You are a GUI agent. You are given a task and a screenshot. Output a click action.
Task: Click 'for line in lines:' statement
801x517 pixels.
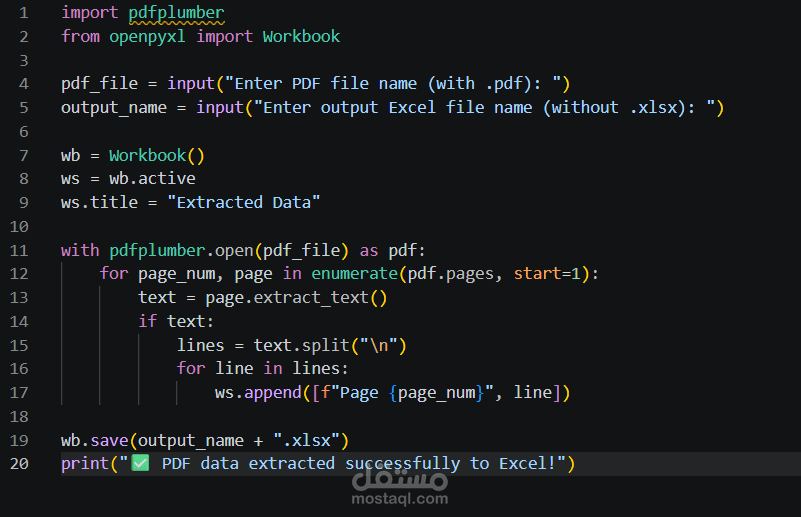click(263, 369)
